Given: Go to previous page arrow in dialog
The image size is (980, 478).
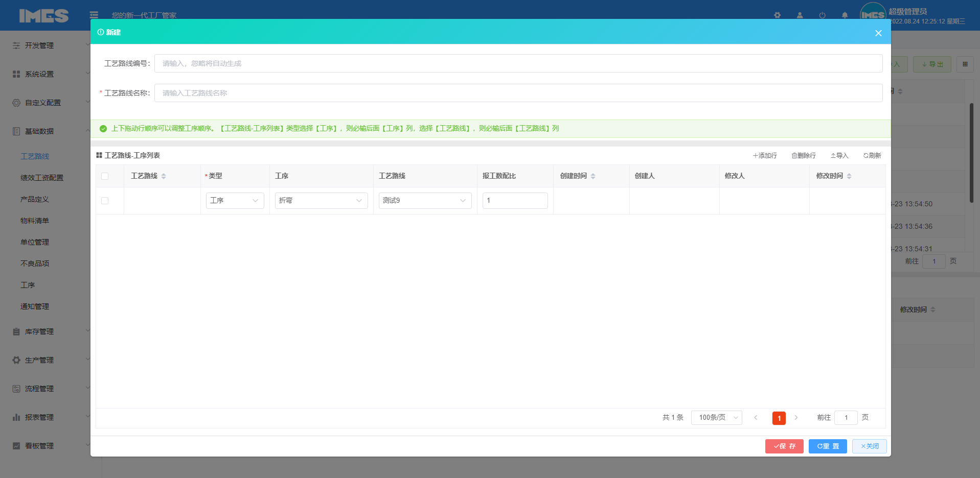Looking at the screenshot, I should coord(756,418).
